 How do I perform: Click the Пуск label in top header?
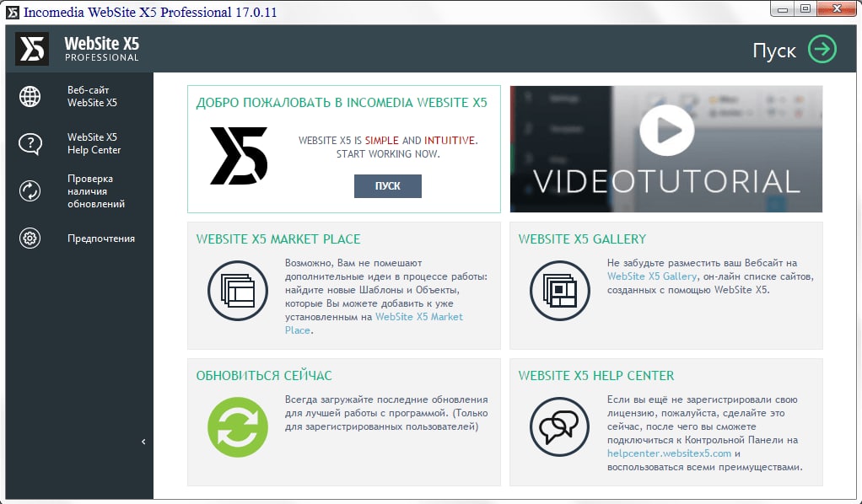pos(774,51)
